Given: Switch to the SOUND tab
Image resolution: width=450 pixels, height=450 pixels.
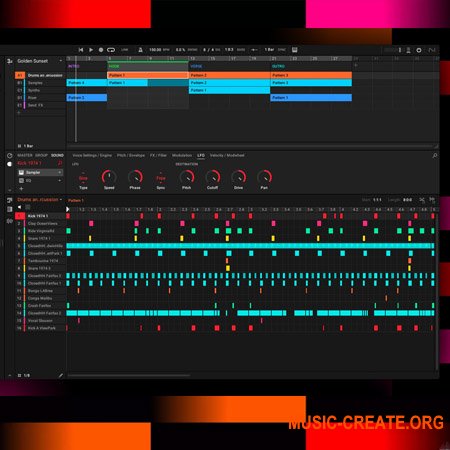Looking at the screenshot, I should [x=57, y=155].
